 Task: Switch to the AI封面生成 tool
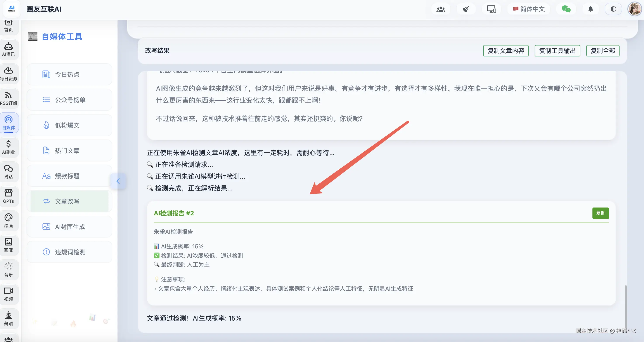[69, 227]
